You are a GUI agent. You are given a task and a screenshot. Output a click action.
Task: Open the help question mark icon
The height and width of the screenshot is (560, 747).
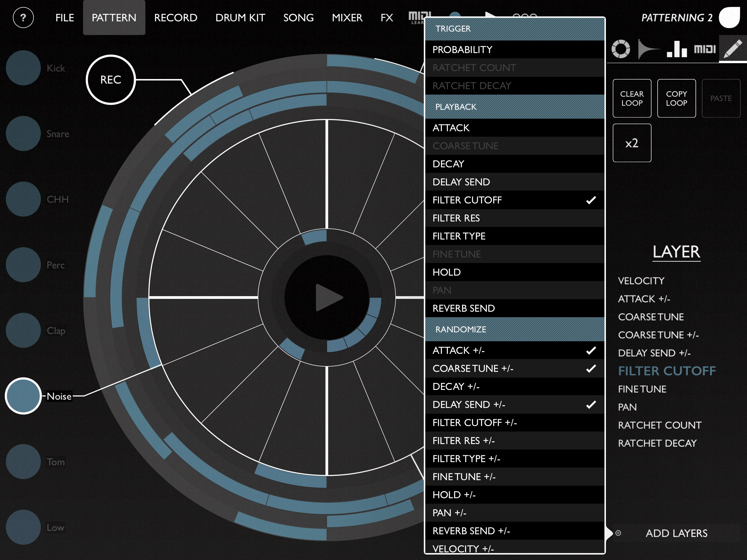[23, 17]
